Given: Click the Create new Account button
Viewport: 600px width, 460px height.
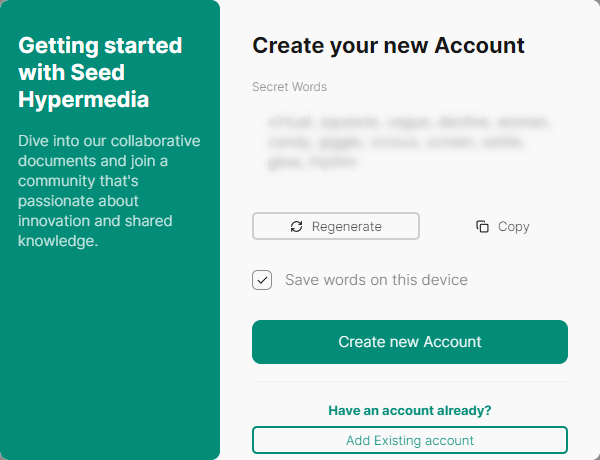Looking at the screenshot, I should coord(409,342).
